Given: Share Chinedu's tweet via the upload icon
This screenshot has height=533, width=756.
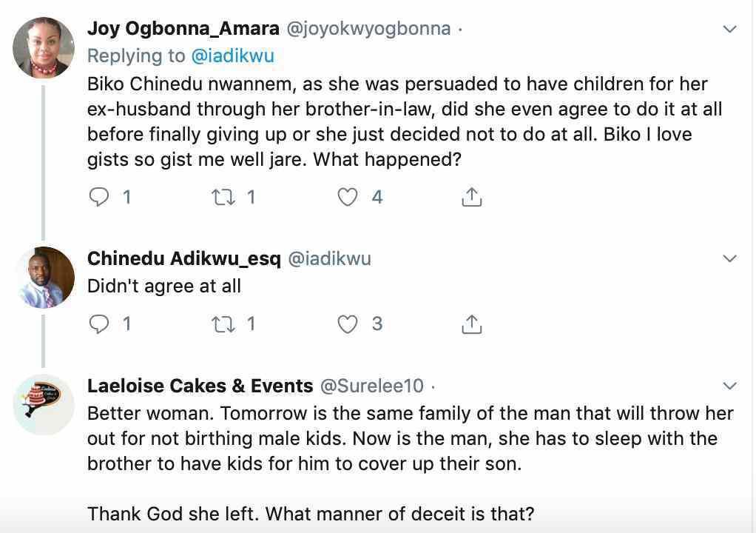Looking at the screenshot, I should pyautogui.click(x=471, y=324).
